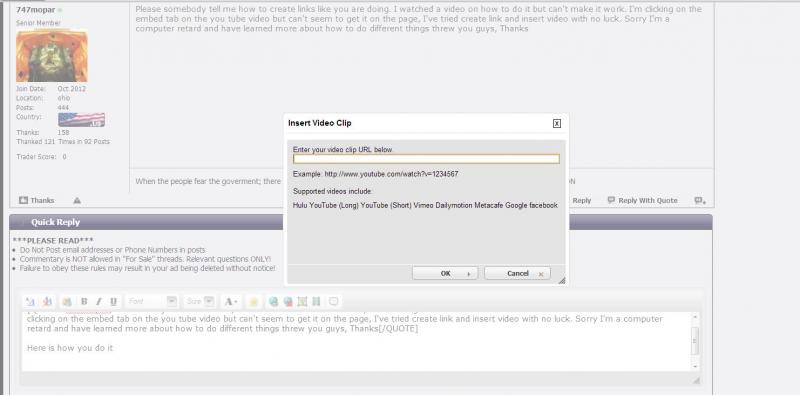The width and height of the screenshot is (800, 395).
Task: Click inside the quick reply text area
Action: click(x=357, y=341)
